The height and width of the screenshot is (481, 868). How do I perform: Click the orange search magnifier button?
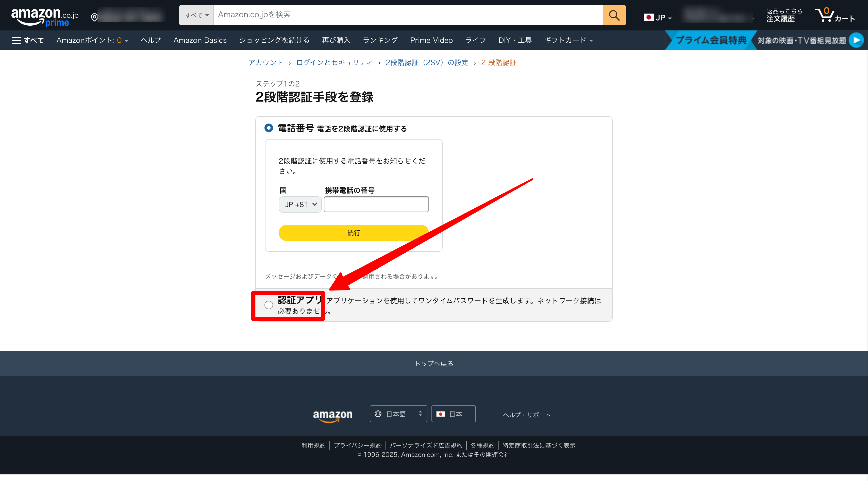614,15
